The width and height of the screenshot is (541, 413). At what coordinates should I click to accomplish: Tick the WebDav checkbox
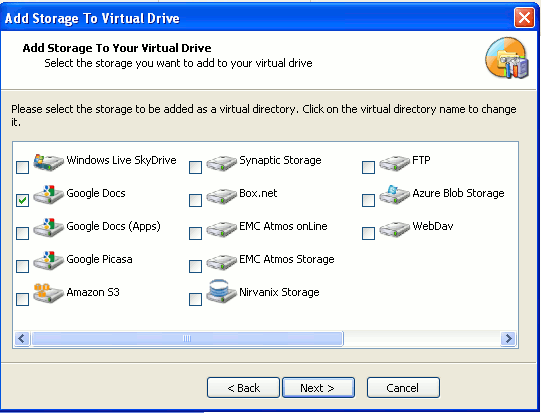(368, 234)
